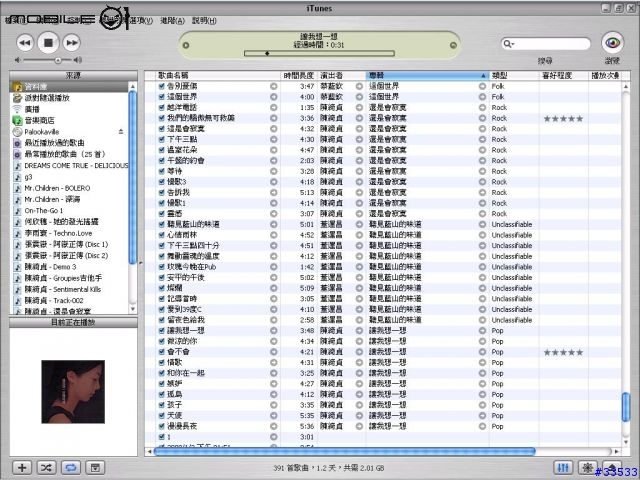The width and height of the screenshot is (640, 480).
Task: Click the song list scroll-up arrow
Action: coord(625,87)
